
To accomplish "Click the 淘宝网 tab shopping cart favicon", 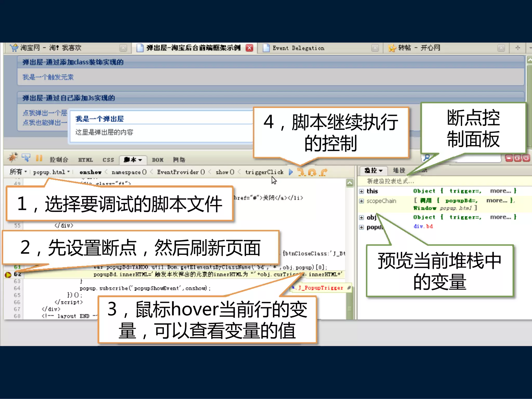I will tap(14, 48).
